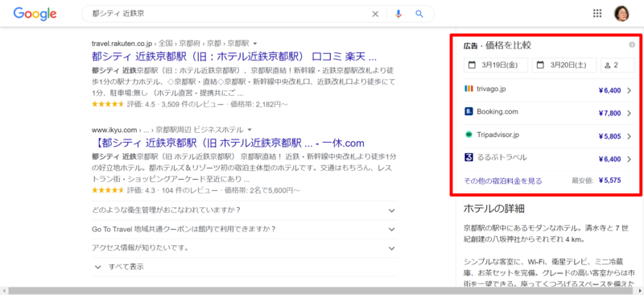Screen dimensions: 644x295
Task: Open the Tripadvisor.jp chevron arrow
Action: click(x=629, y=136)
